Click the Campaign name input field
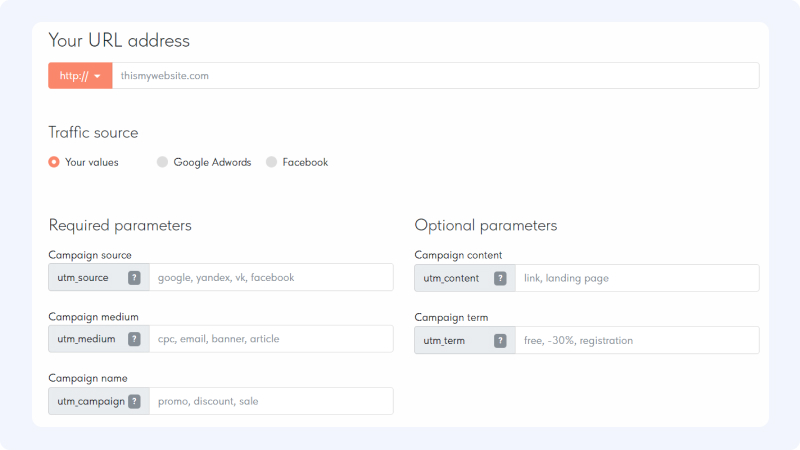Viewport: 800px width, 450px height. click(271, 401)
